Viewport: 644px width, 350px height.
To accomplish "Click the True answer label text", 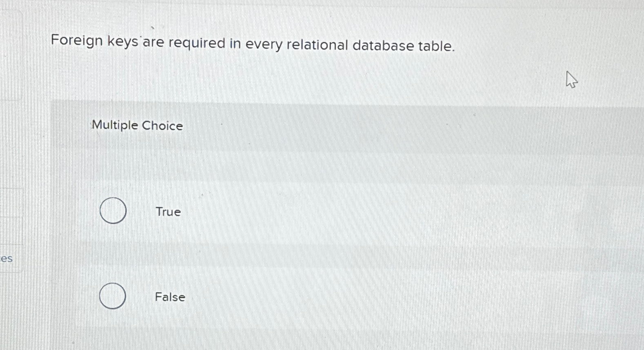I will coord(168,212).
